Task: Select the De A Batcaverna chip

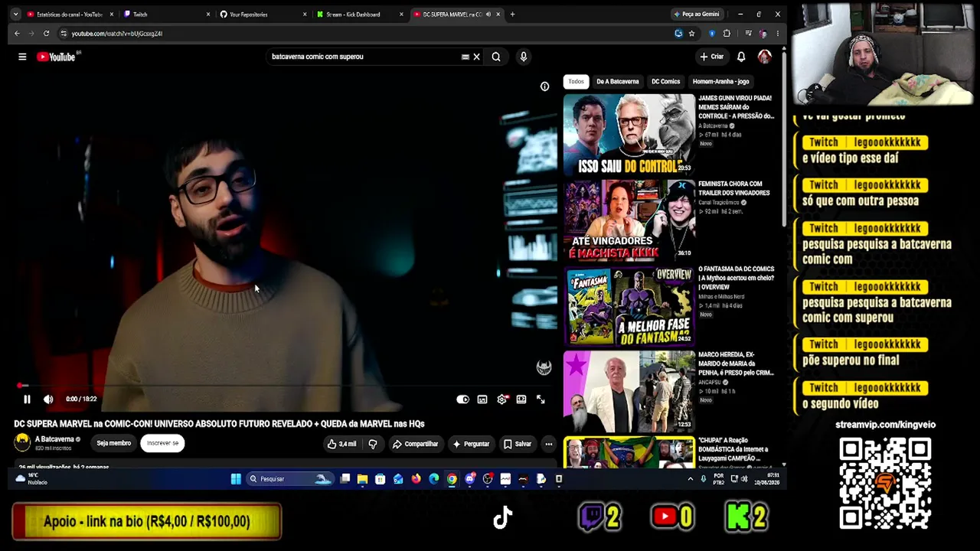Action: pos(617,81)
